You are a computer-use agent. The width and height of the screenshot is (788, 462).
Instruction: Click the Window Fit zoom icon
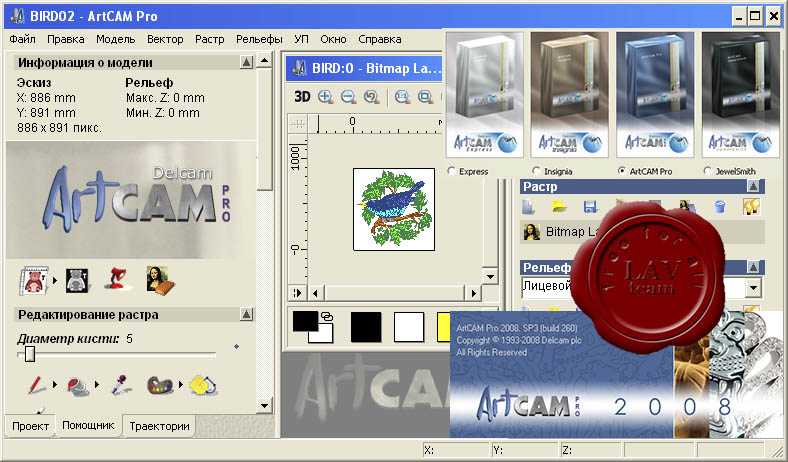click(x=425, y=97)
